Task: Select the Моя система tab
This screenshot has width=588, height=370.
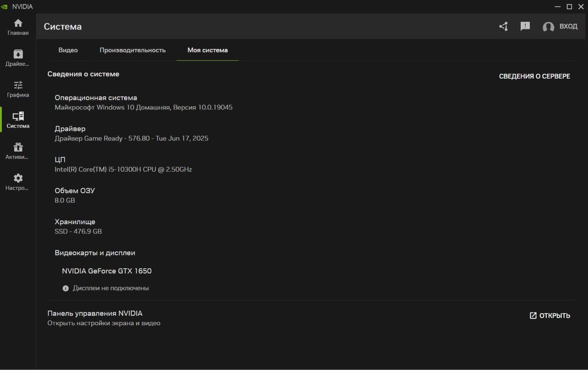Action: [x=208, y=50]
